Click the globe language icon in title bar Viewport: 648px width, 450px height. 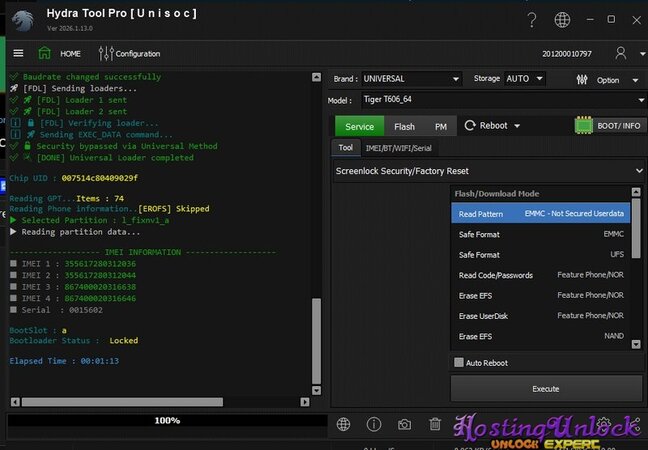(x=563, y=19)
